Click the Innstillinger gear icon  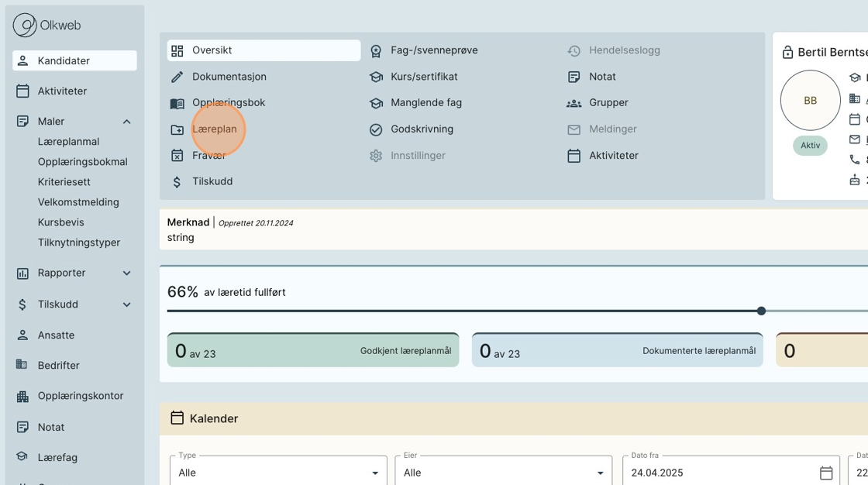[x=376, y=156]
